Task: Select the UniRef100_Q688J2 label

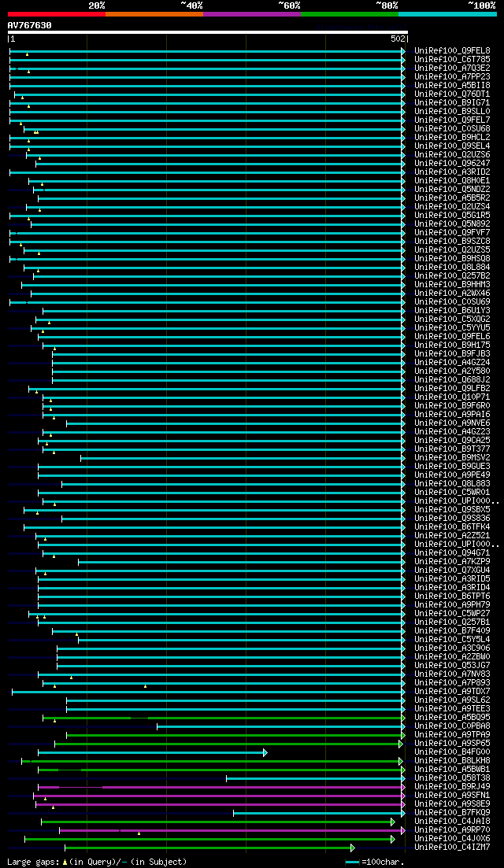Action: [452, 380]
